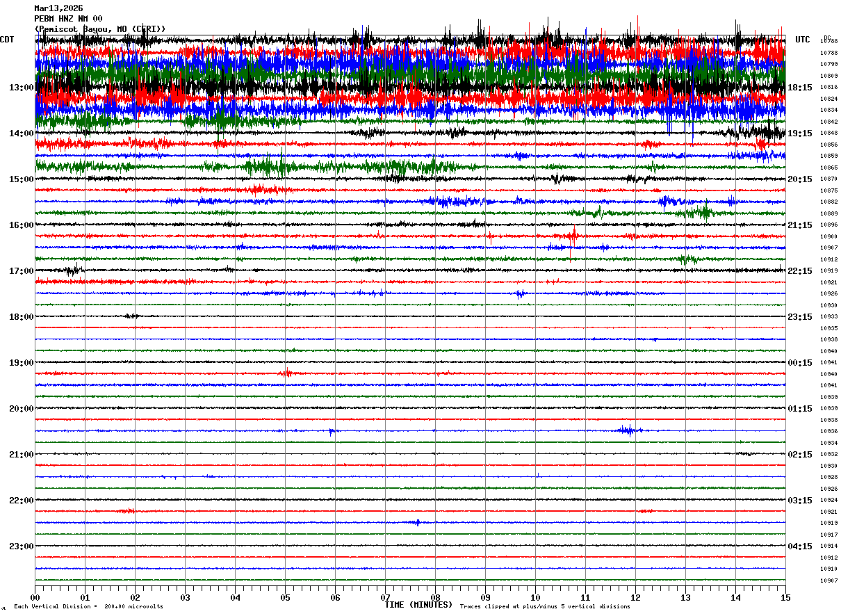Viewport: 841px width, 616px height.
Task: Click the DC offset value 10816
Action: pyautogui.click(x=828, y=88)
